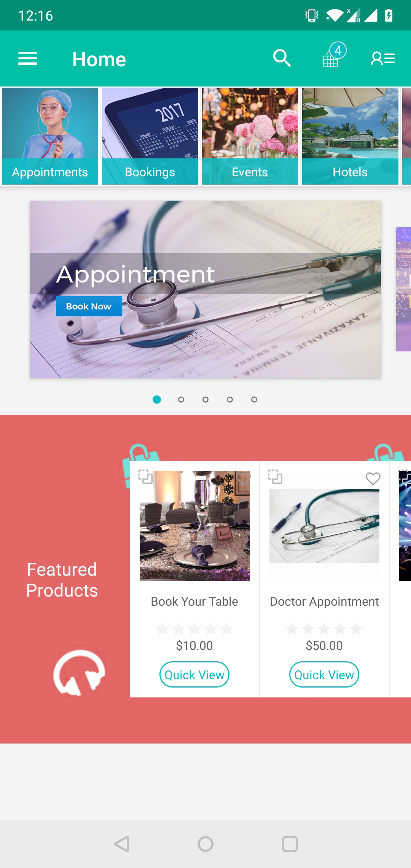
Task: Add Doctor Appointment to wishlist heart
Action: (x=373, y=478)
